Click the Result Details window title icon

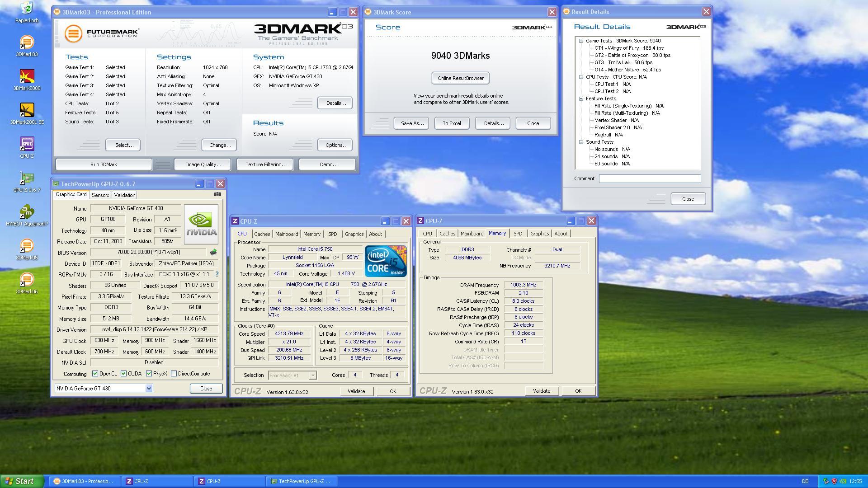point(566,12)
